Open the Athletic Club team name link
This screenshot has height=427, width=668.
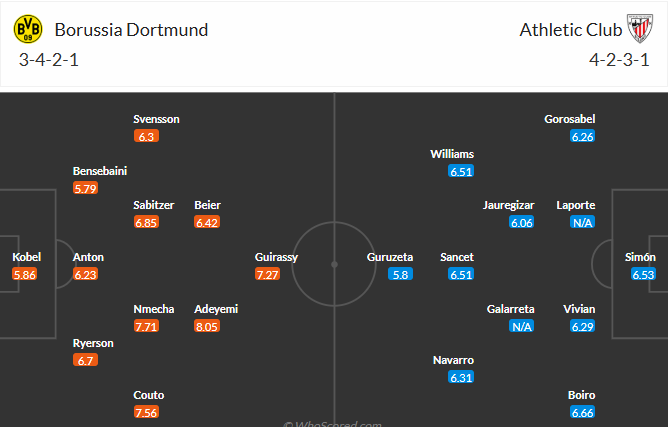564,29
